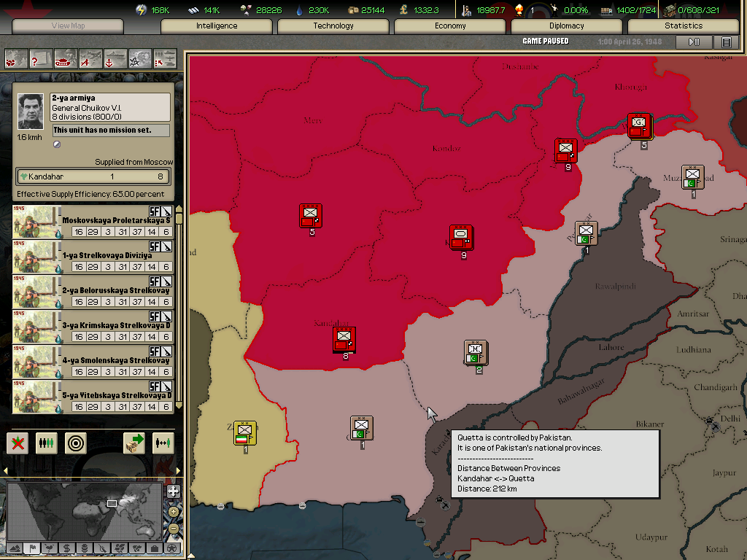Click the strategic redeployment crates icon

(x=134, y=443)
